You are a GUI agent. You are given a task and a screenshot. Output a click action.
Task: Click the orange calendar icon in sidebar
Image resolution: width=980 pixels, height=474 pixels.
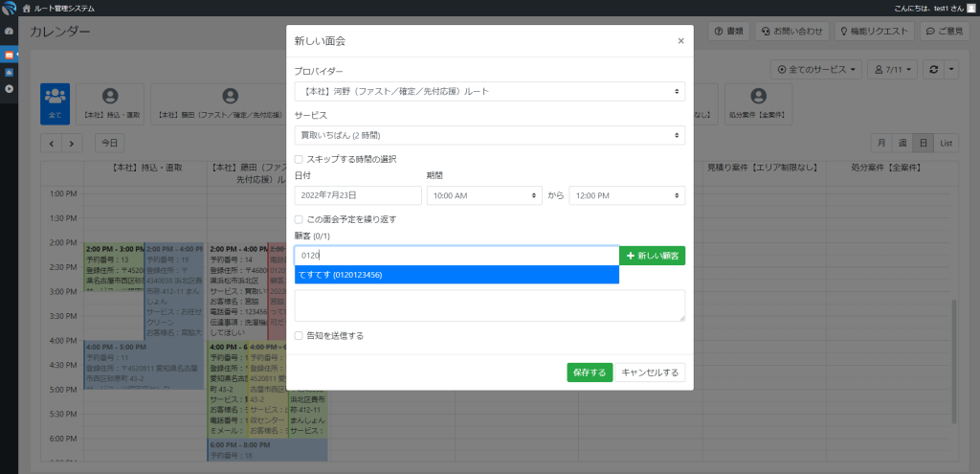[9, 55]
